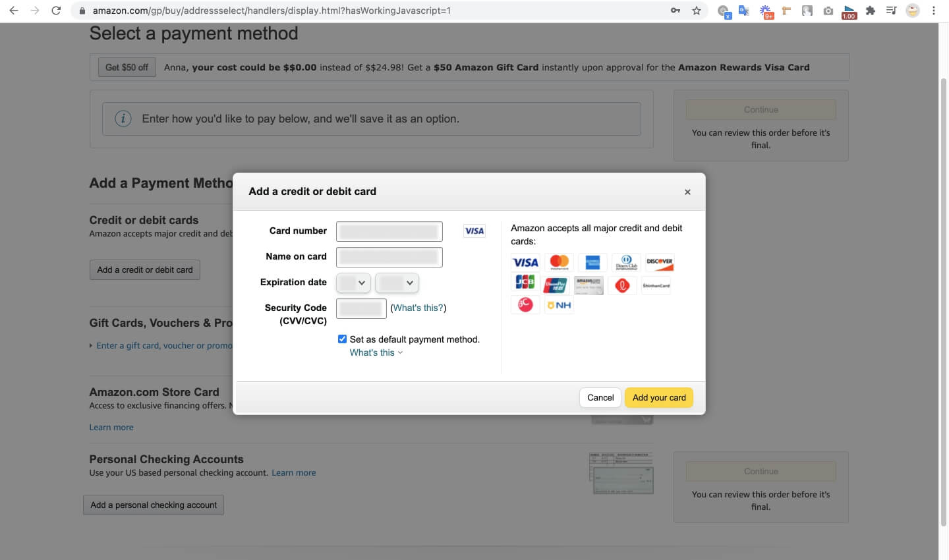Click the Visa logo in accepted cards
This screenshot has width=949, height=560.
click(525, 262)
